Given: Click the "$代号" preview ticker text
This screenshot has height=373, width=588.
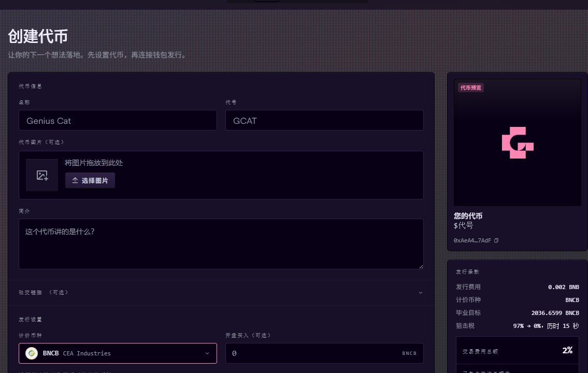Looking at the screenshot, I should [464, 225].
